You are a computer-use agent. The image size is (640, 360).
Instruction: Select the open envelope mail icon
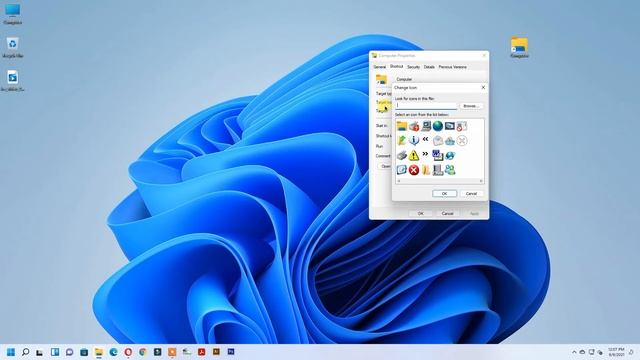(438, 141)
